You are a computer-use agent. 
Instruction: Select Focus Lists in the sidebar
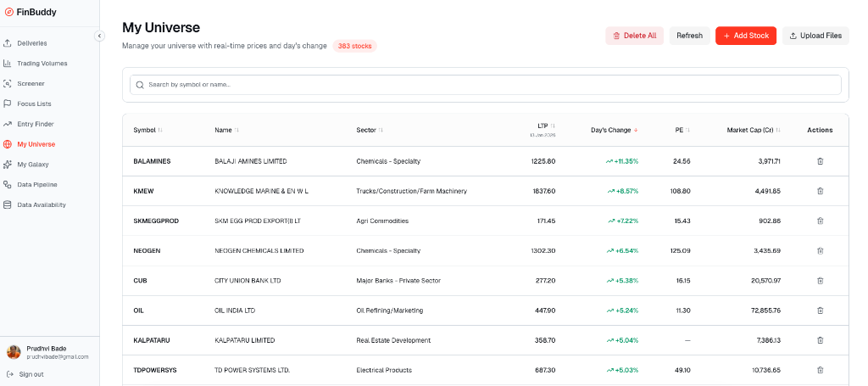(34, 103)
